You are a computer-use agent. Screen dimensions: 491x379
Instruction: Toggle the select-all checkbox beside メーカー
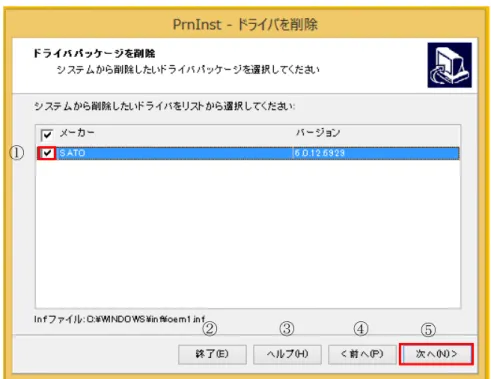point(47,135)
